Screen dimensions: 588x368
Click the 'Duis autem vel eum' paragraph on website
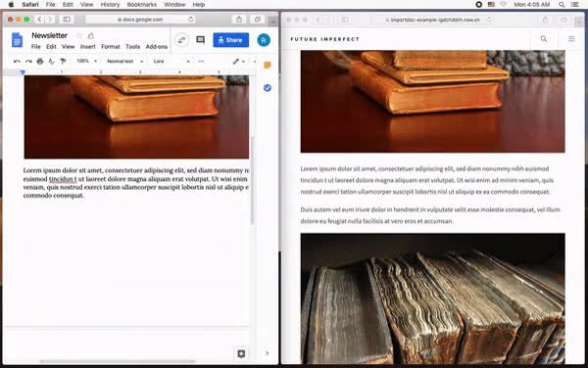click(x=430, y=215)
